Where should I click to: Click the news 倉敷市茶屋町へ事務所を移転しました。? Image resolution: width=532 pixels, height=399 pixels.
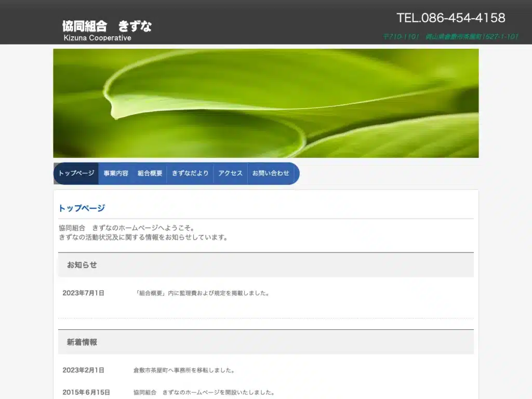click(x=184, y=370)
